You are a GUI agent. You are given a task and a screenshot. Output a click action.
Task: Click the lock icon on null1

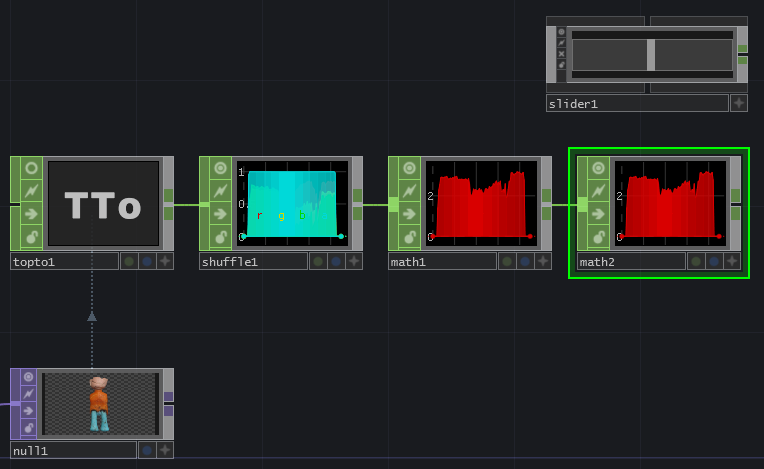point(29,428)
